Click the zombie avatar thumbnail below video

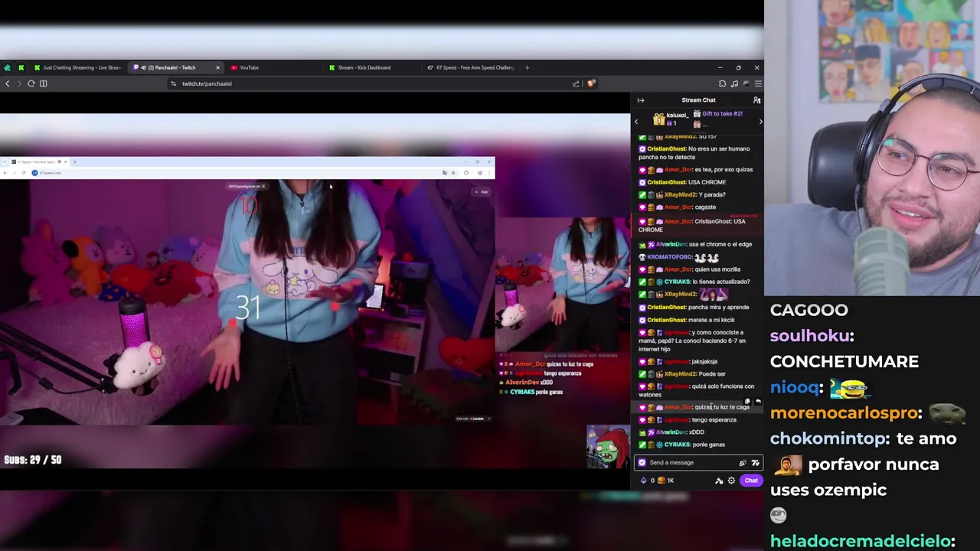[608, 447]
